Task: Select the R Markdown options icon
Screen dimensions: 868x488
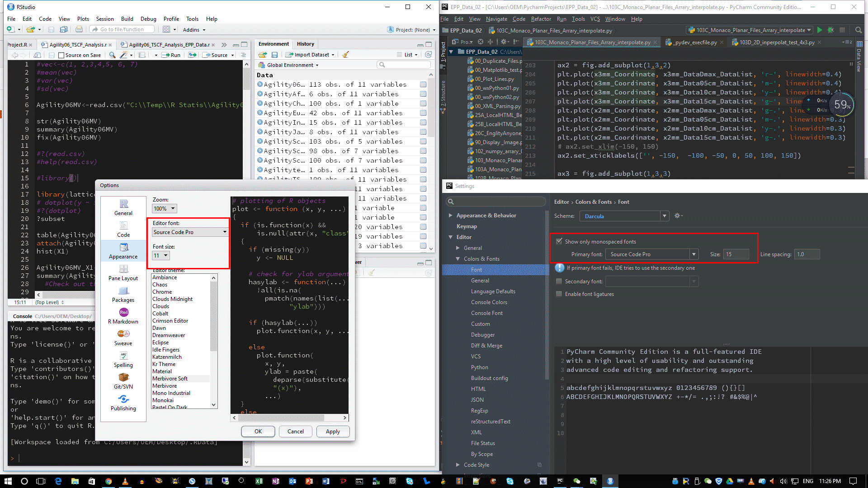Action: tap(123, 312)
